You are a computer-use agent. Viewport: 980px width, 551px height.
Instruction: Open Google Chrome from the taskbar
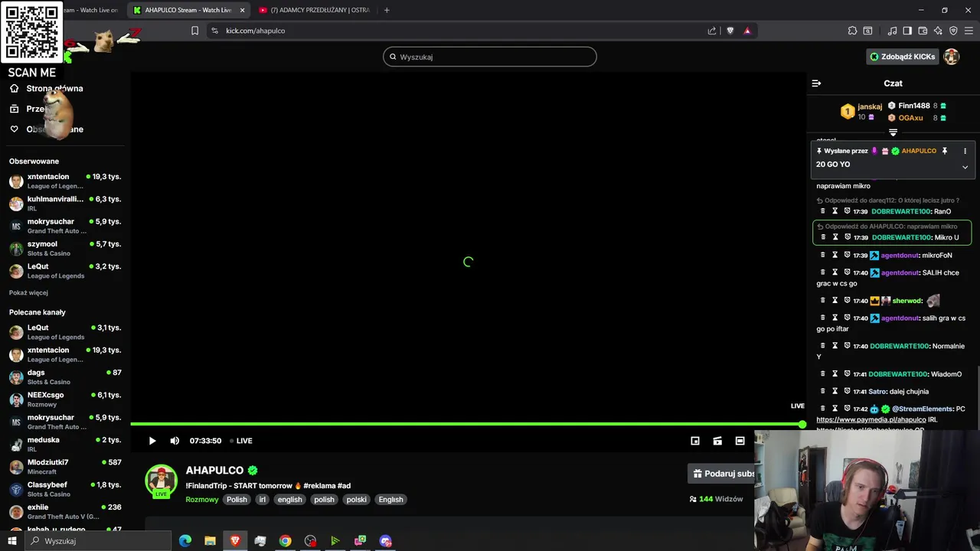point(285,541)
